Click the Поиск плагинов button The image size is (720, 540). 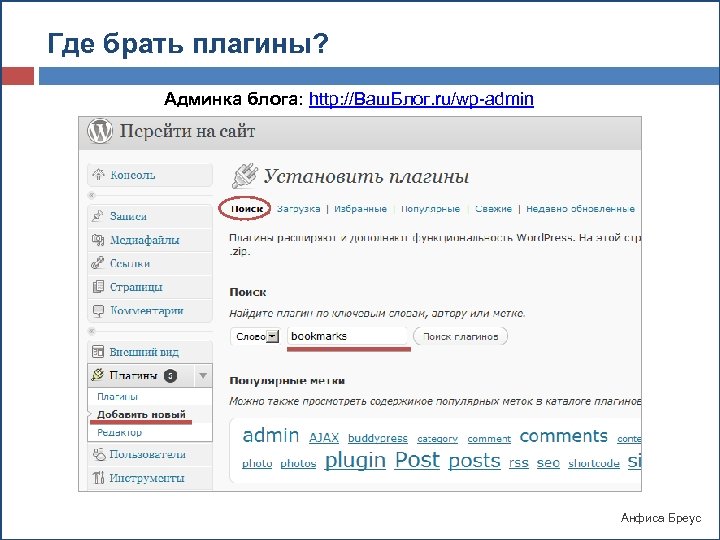click(x=461, y=337)
